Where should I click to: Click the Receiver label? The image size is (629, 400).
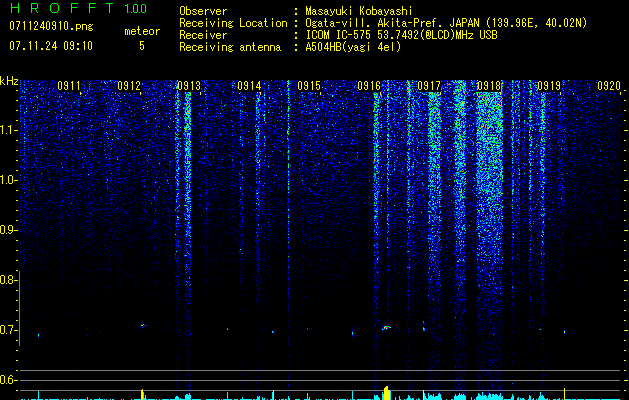click(x=203, y=35)
